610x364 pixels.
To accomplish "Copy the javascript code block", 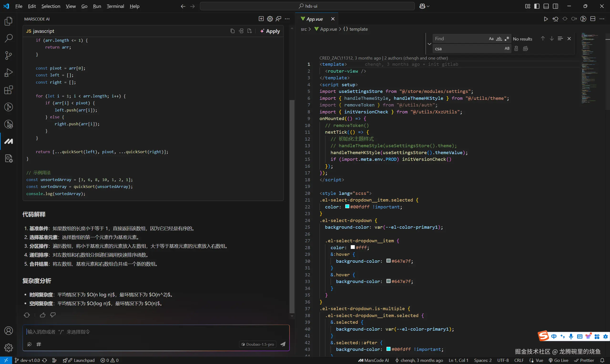I will click(233, 31).
